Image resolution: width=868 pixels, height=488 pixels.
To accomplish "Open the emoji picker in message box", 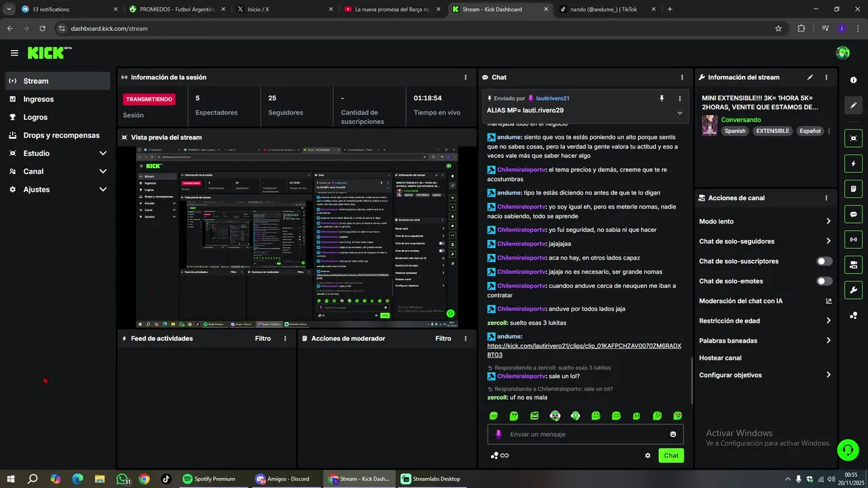I will point(673,434).
